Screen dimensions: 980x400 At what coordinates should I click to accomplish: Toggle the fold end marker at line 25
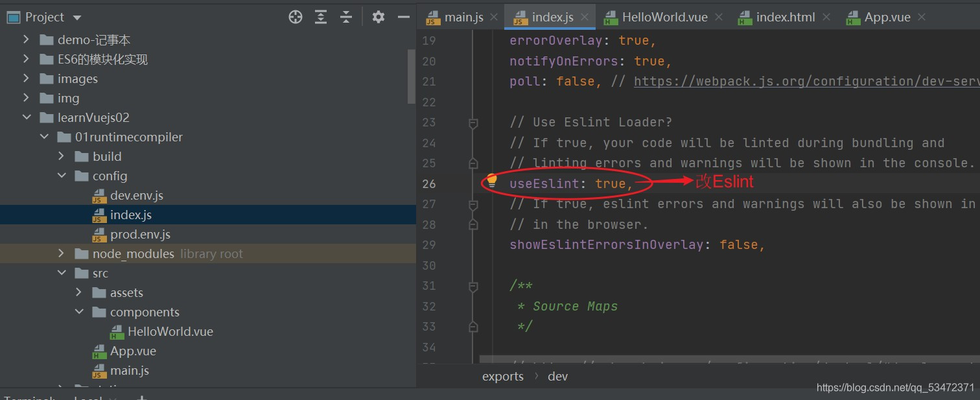pyautogui.click(x=473, y=163)
